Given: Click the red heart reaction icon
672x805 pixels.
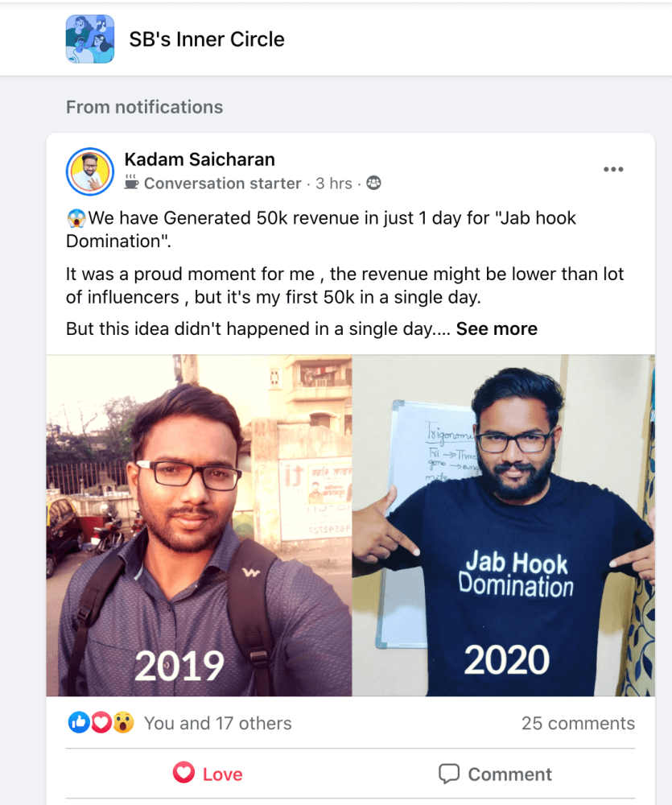Looking at the screenshot, I should click(x=101, y=723).
